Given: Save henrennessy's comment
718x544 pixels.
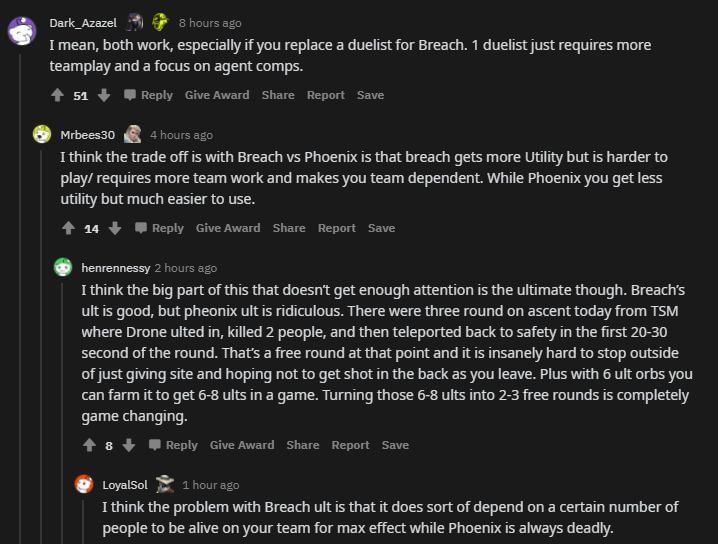Looking at the screenshot, I should pos(395,445).
